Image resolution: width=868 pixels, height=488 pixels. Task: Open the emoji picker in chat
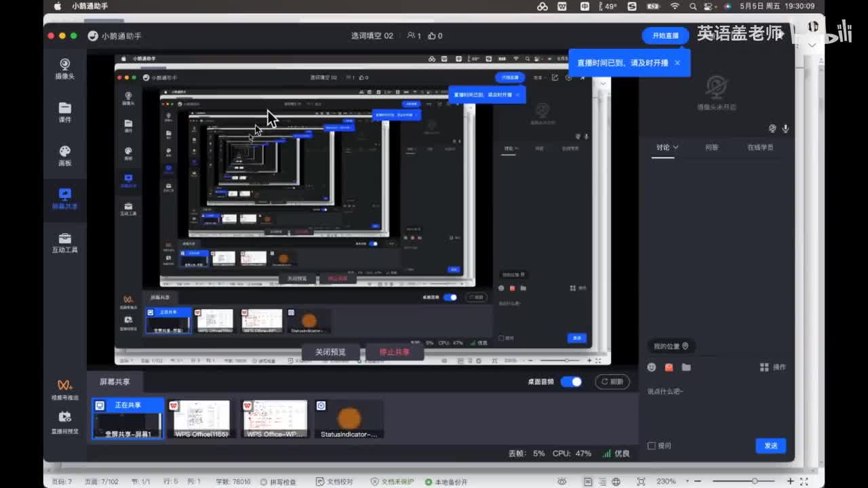pos(652,367)
